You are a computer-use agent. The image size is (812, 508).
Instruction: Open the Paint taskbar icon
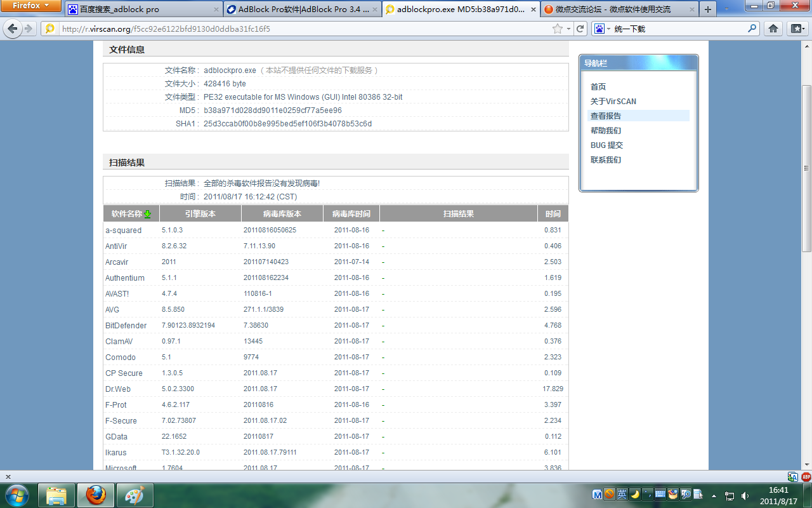[x=135, y=495]
